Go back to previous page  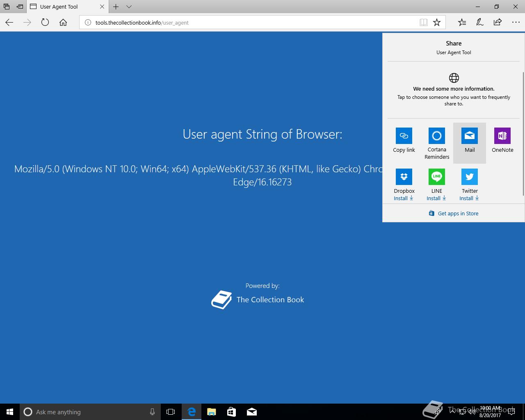[9, 23]
